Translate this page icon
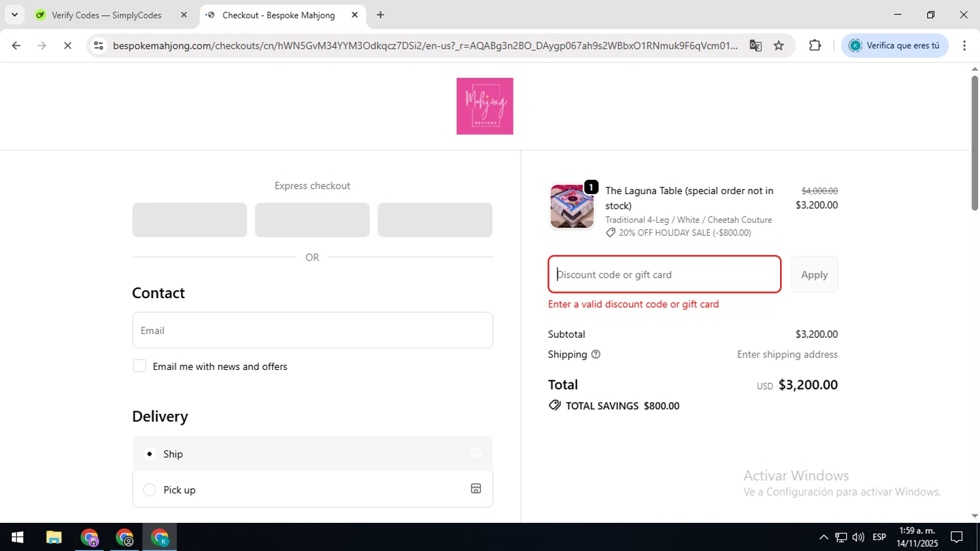 point(755,46)
